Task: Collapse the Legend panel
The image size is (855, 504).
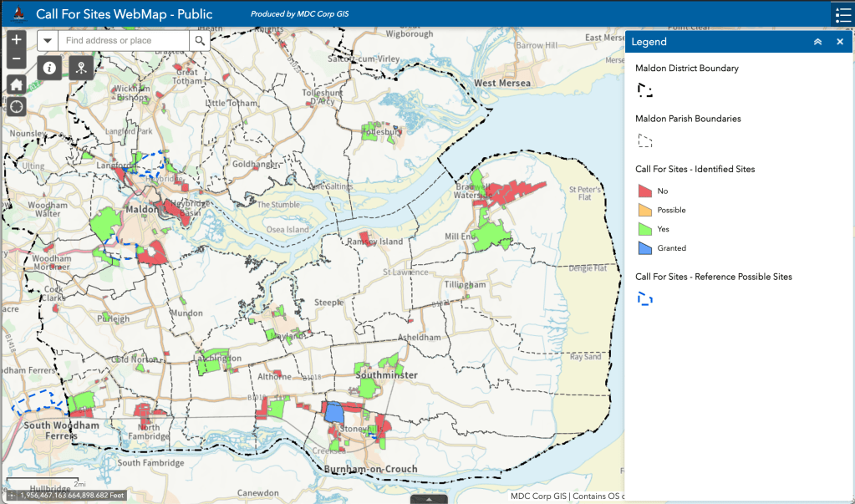Action: tap(817, 42)
